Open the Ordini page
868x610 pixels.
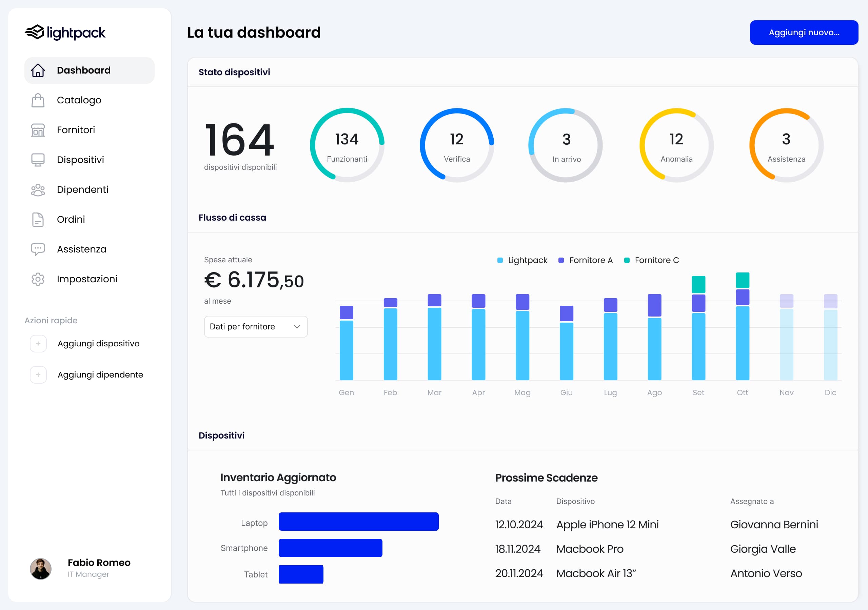click(x=90, y=220)
